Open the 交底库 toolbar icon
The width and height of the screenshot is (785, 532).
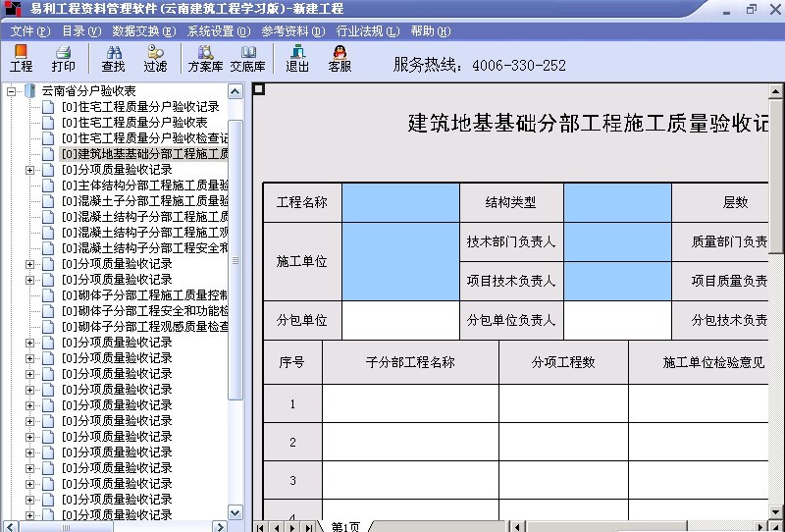coord(247,58)
